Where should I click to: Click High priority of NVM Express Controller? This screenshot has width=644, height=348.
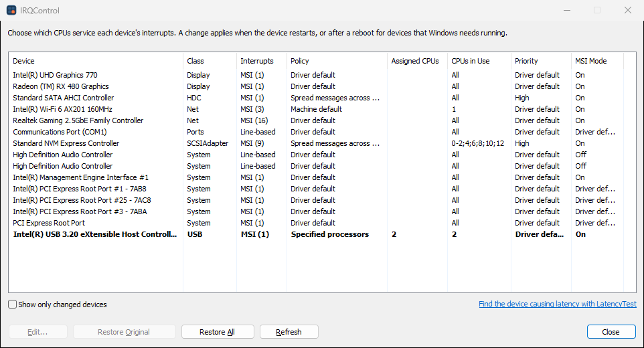coord(522,143)
